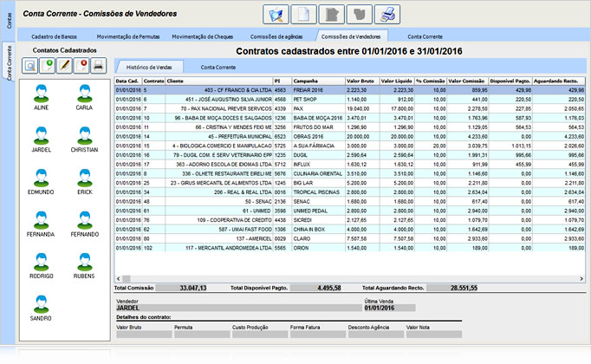Open the Movimentação de Cheques tab
The height and width of the screenshot is (364, 591).
click(203, 36)
